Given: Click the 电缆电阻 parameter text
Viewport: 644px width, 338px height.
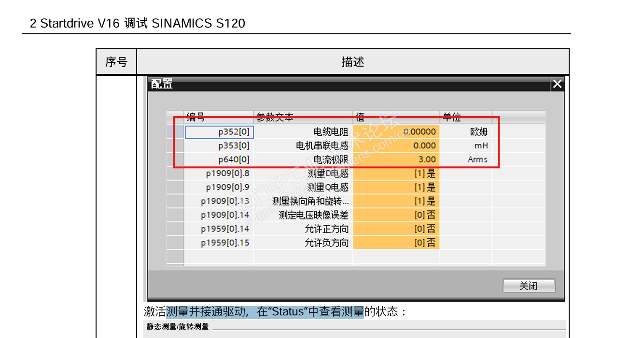Looking at the screenshot, I should point(331,132).
